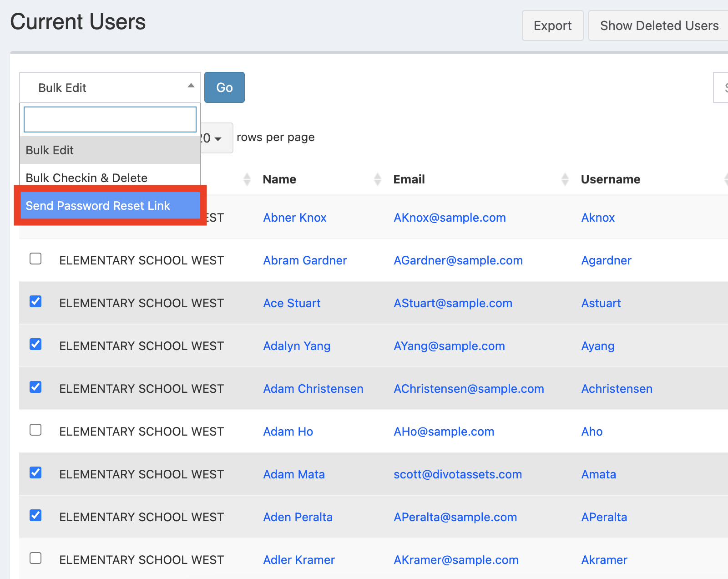The width and height of the screenshot is (728, 579).
Task: Sort table by Name column arrows
Action: (377, 179)
